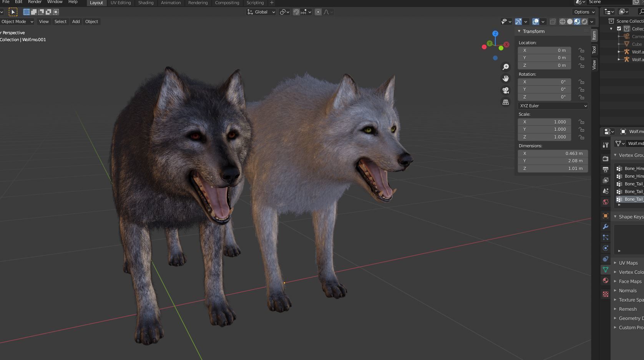Open the View Layer properties tab icon
The image size is (644, 360).
(606, 180)
